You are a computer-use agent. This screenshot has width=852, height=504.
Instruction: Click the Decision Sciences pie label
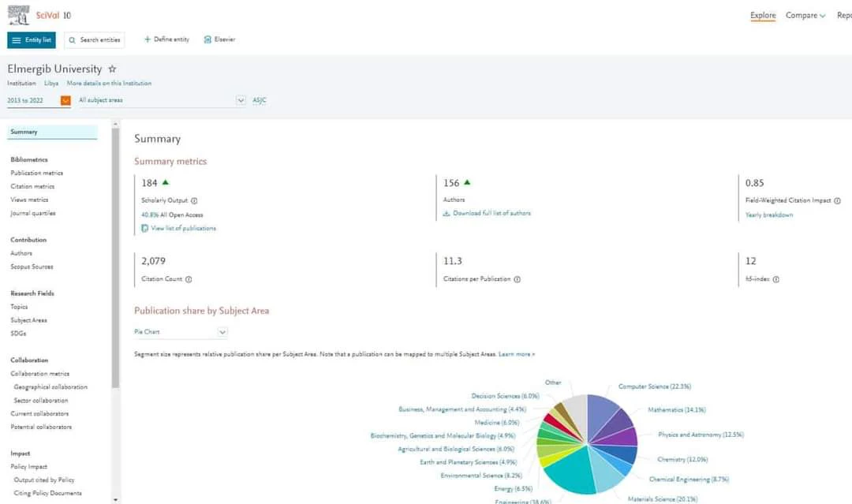click(x=506, y=397)
